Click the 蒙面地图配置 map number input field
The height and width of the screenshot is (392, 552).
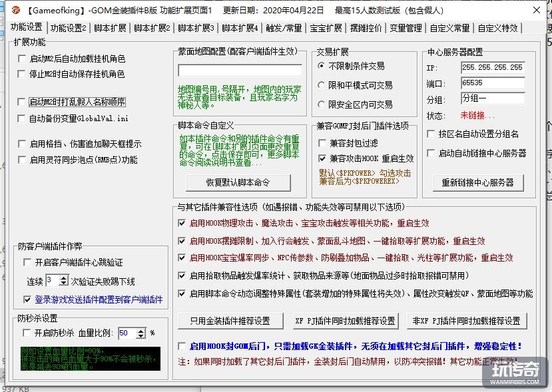click(x=240, y=71)
